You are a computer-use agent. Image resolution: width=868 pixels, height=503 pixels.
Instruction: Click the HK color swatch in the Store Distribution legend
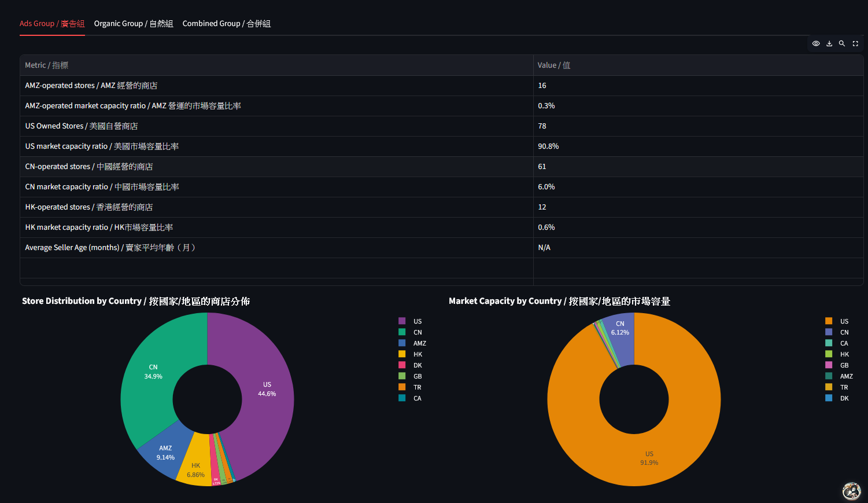tap(402, 354)
